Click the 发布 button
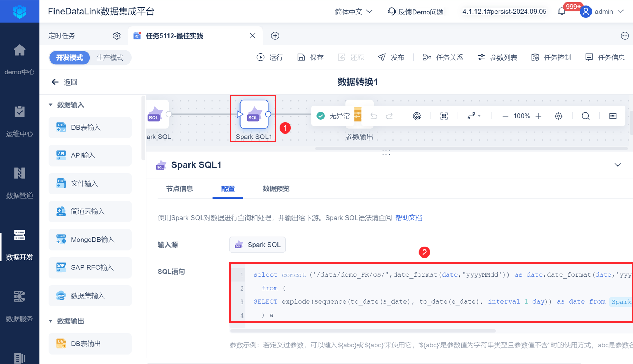This screenshot has width=633, height=364. (391, 57)
